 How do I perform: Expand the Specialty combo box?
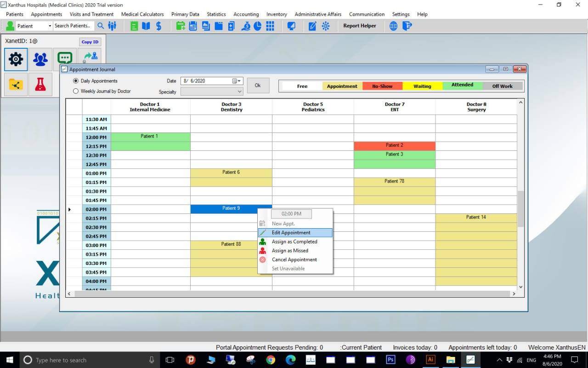pyautogui.click(x=239, y=92)
